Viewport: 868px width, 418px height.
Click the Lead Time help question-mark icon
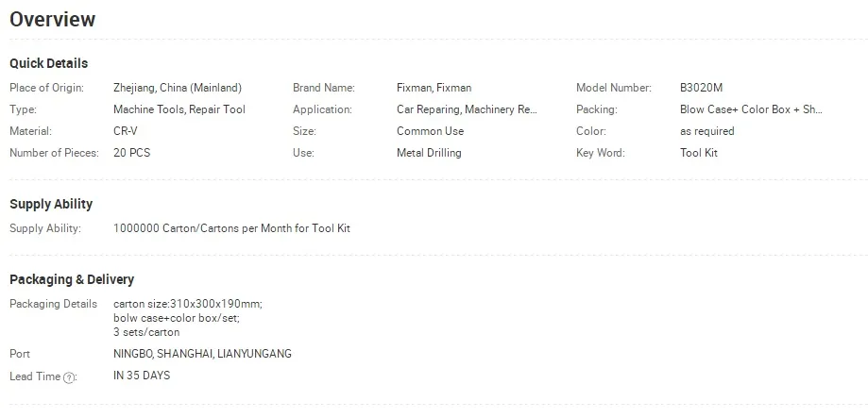(x=69, y=378)
